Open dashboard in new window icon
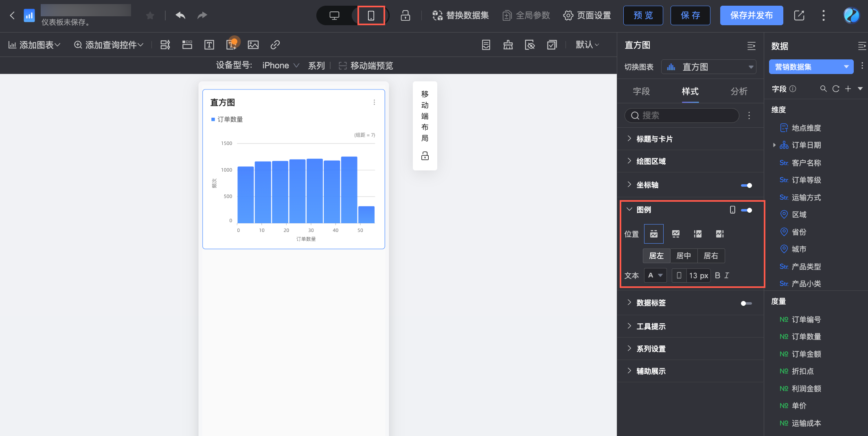This screenshot has height=436, width=868. pos(799,15)
